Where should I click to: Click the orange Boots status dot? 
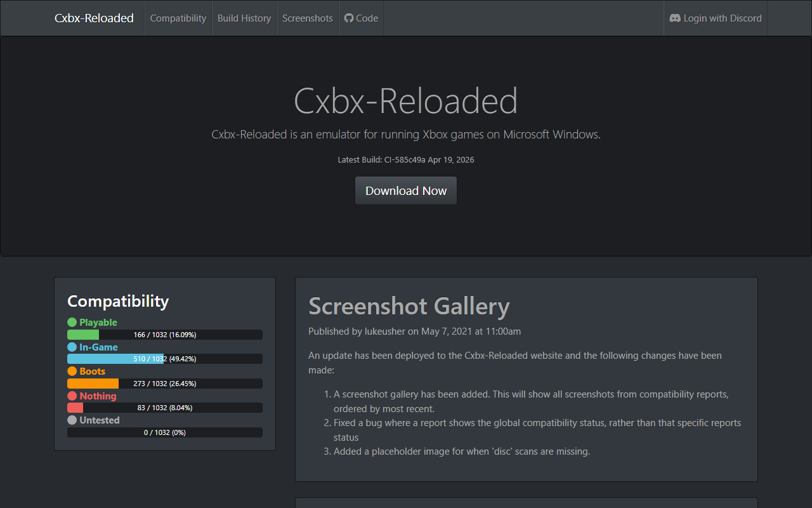(72, 371)
